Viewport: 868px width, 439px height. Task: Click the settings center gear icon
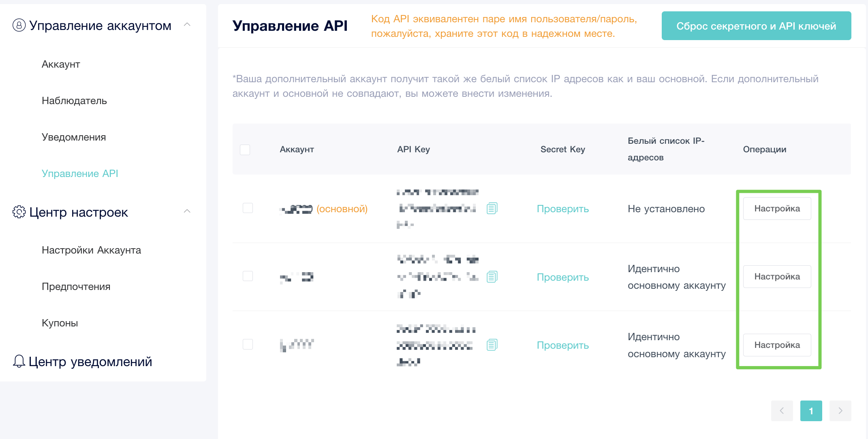click(x=19, y=212)
